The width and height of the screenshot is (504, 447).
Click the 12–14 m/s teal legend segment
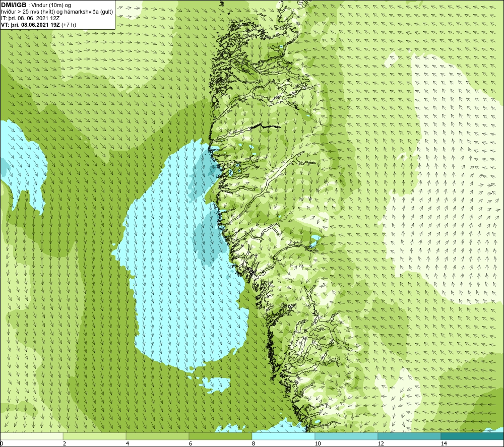click(409, 436)
